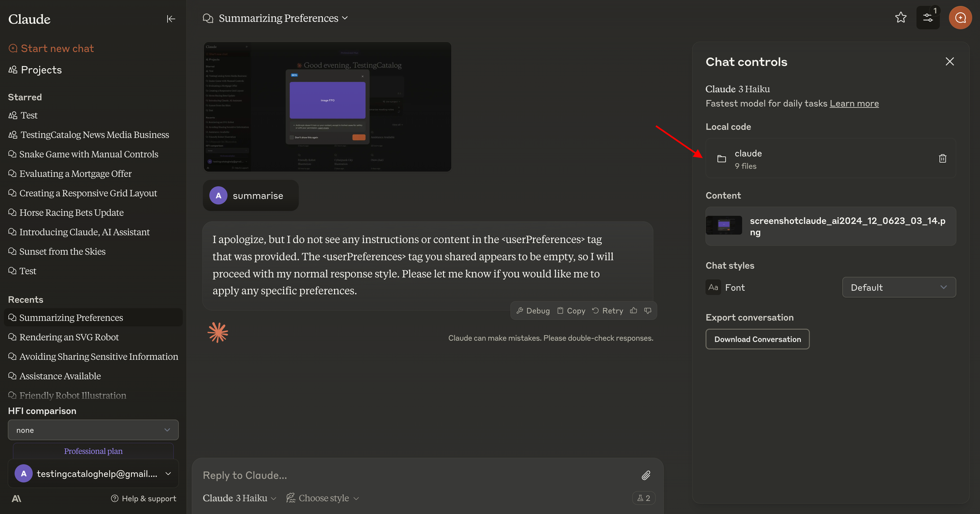Open Sunset from the Skies chat
980x514 pixels.
(x=57, y=252)
